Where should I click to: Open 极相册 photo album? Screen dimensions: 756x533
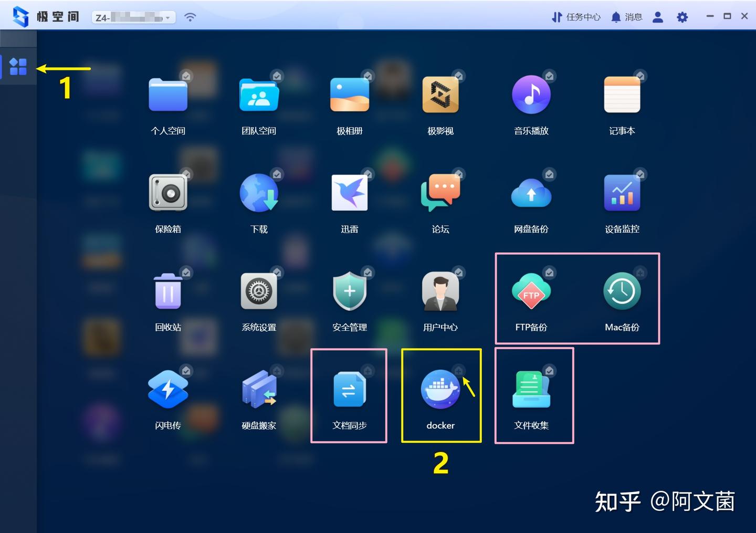point(349,95)
